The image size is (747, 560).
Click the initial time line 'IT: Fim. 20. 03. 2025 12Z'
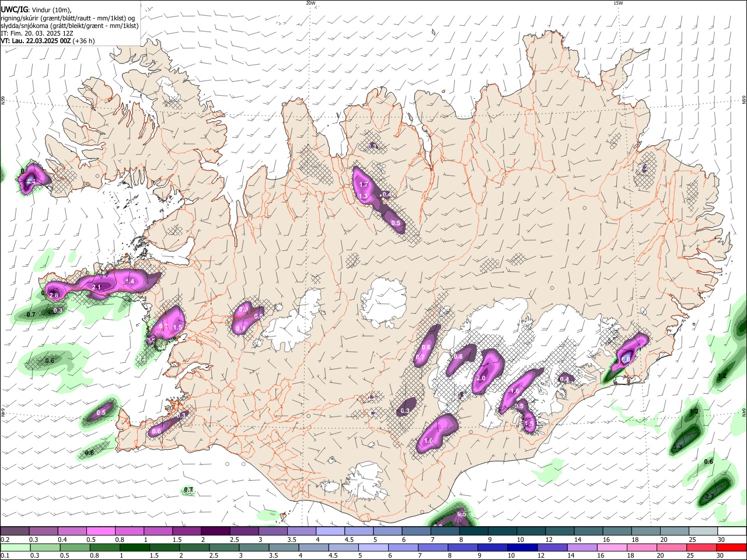37,33
